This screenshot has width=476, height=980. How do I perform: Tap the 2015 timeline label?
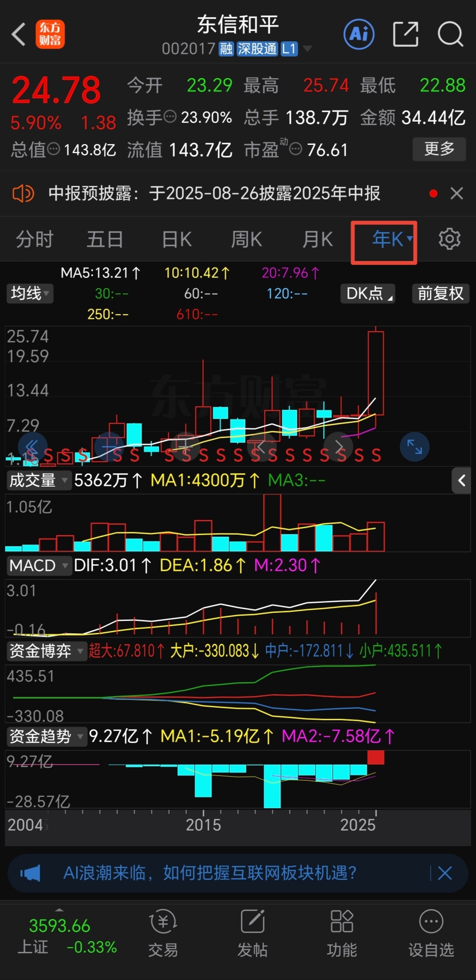tap(203, 825)
